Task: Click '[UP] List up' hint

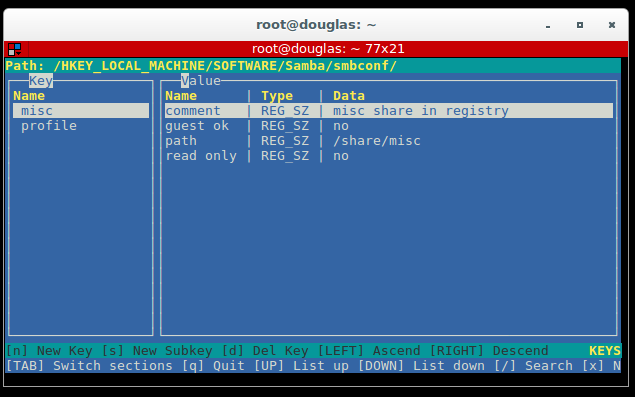Action: (x=301, y=365)
